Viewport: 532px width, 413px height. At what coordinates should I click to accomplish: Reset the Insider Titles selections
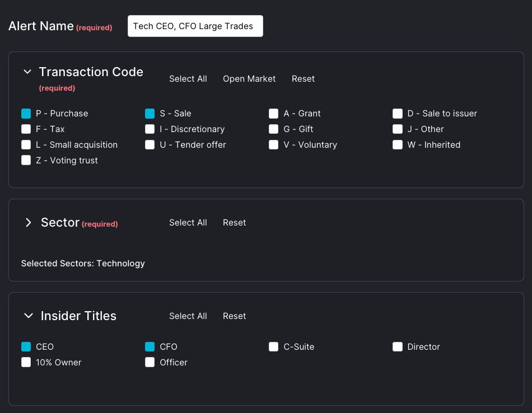[x=234, y=316]
